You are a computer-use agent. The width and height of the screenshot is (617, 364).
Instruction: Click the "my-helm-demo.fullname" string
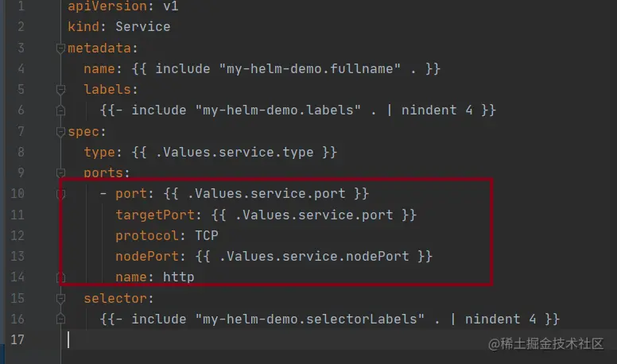(309, 69)
